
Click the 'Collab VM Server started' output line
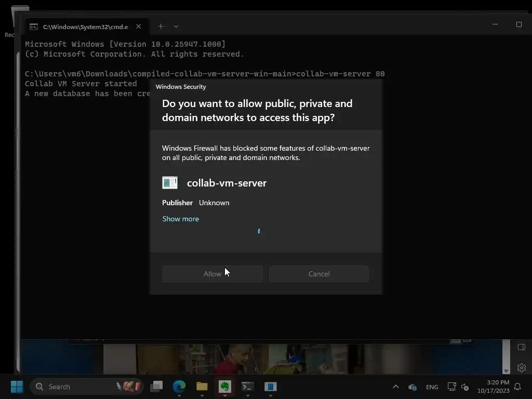(x=81, y=84)
